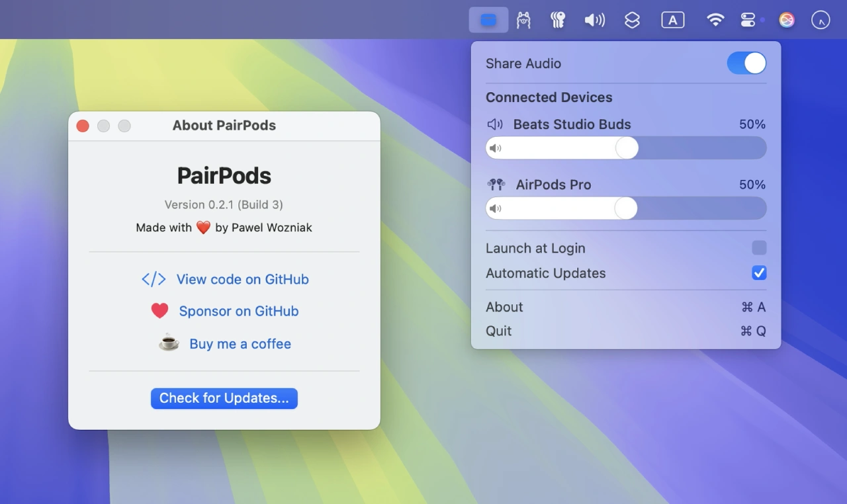Open the View code on GitHub link
Image resolution: width=847 pixels, height=504 pixels.
[242, 279]
